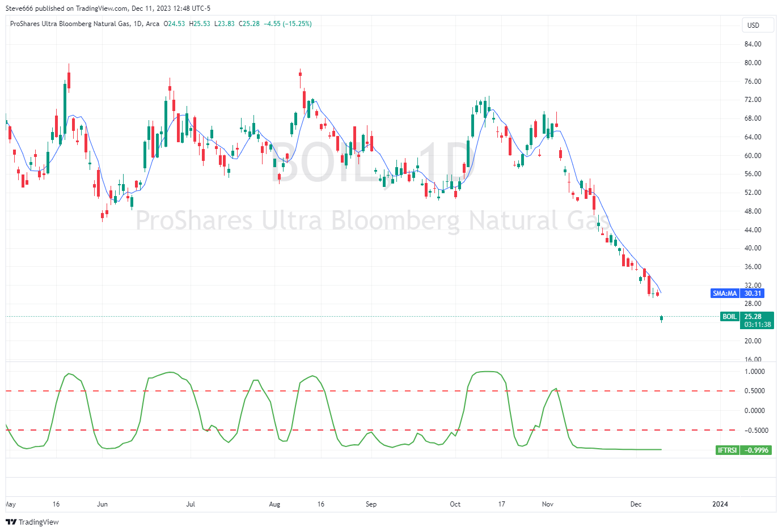Click the Nov label on time axis

[547, 504]
